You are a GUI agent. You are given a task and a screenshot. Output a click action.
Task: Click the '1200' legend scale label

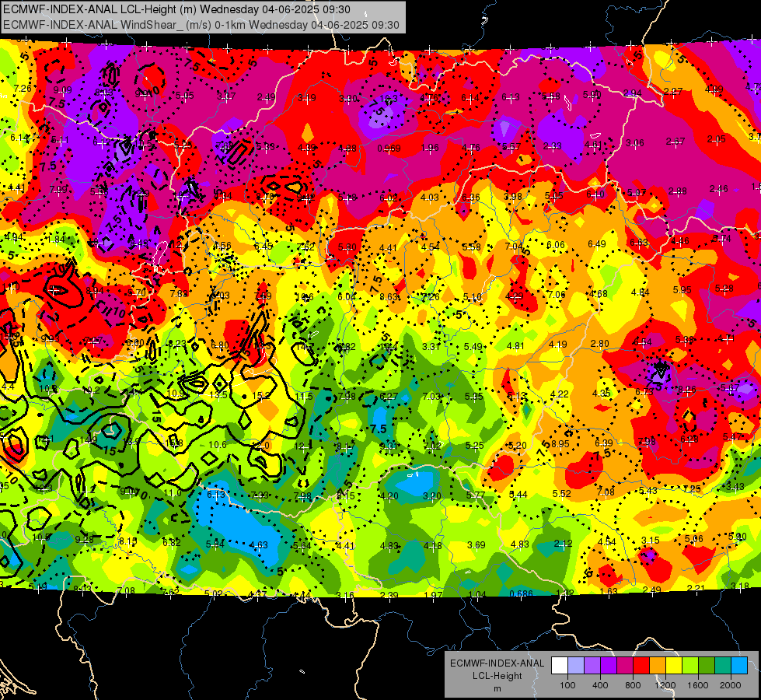pos(665,685)
